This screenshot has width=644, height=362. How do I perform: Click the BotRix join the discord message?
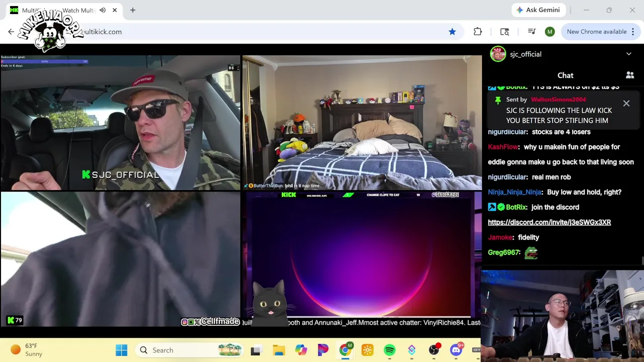pos(555,207)
